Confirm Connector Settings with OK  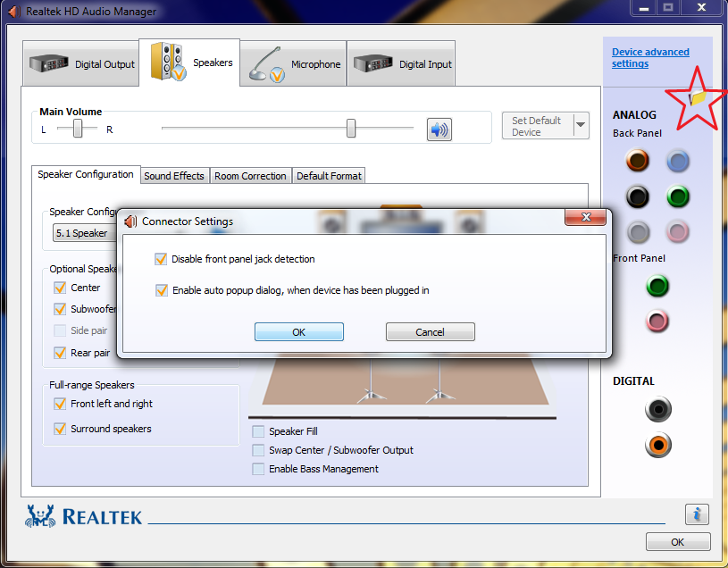(x=298, y=331)
